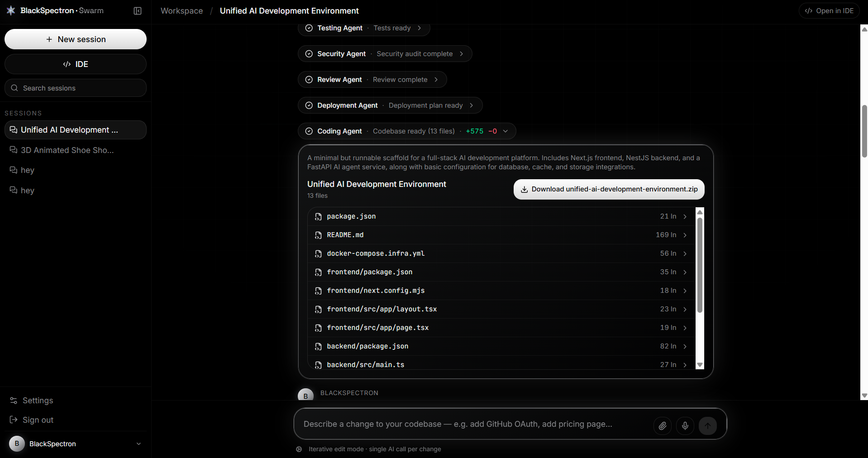
Task: Expand the Deployment Agent plan row
Action: tap(390, 105)
